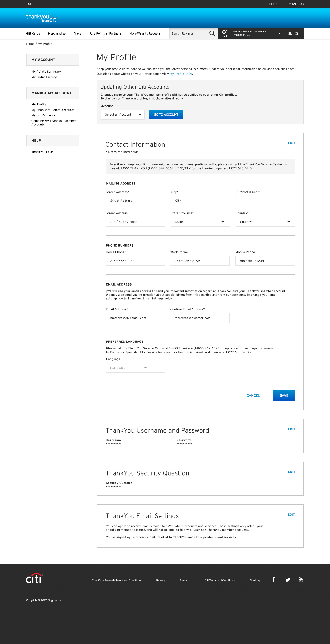Open My Order History in sidebar
The width and height of the screenshot is (330, 644).
pos(44,77)
